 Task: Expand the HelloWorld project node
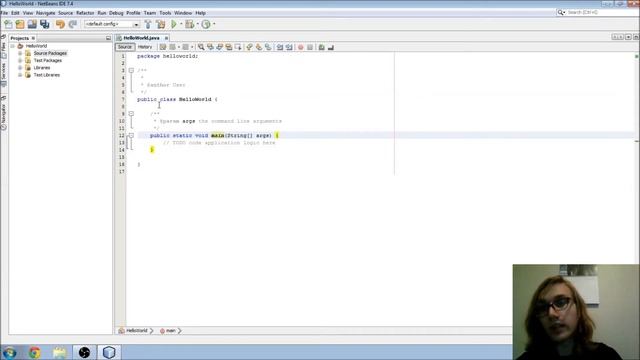pos(13,46)
